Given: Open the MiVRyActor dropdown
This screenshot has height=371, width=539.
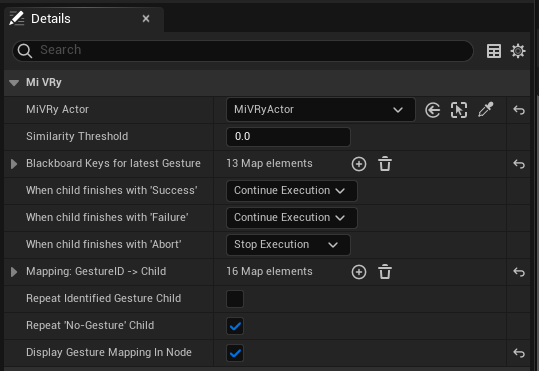Looking at the screenshot, I should (x=320, y=110).
